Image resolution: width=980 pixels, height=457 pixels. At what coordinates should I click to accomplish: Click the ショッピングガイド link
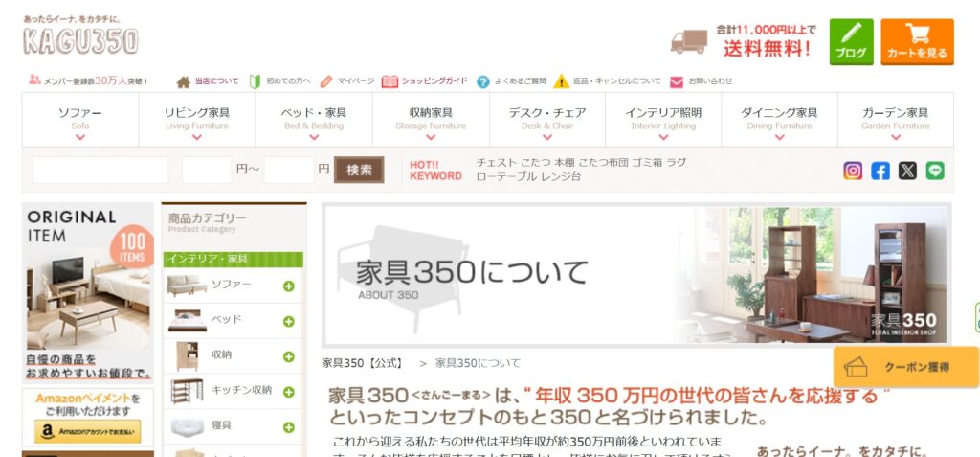point(425,81)
